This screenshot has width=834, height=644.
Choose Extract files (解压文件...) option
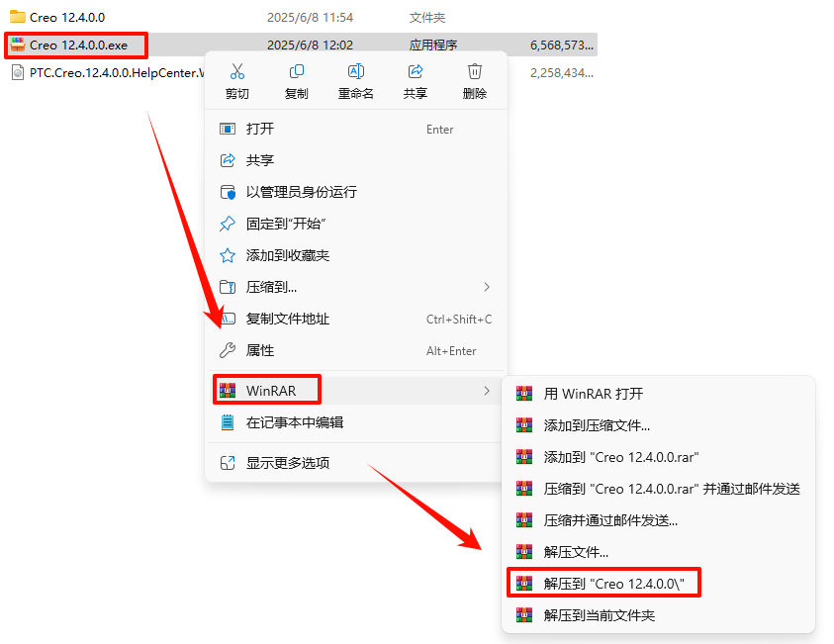(x=658, y=552)
